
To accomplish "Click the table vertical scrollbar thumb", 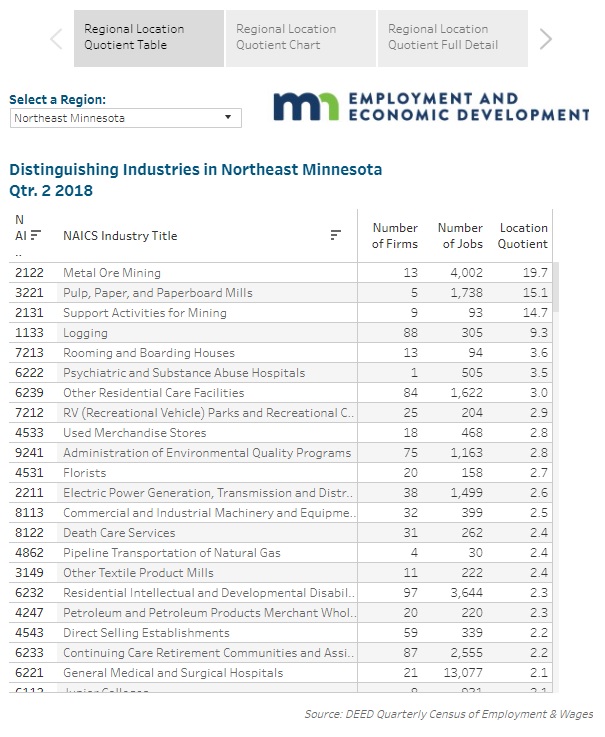I will click(x=556, y=287).
